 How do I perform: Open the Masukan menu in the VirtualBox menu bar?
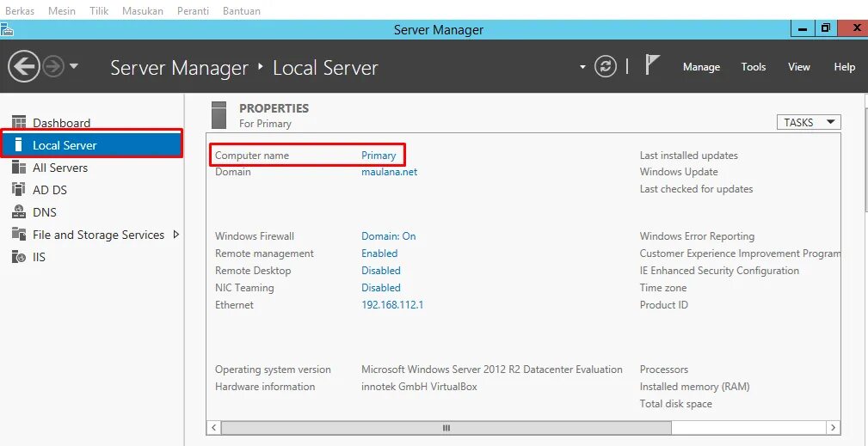pos(143,11)
